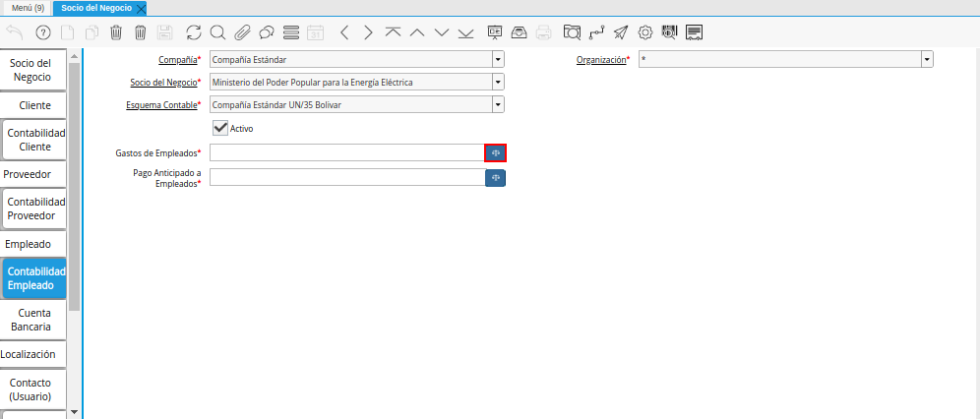
Task: Go to next record down-arrow icon
Action: [x=442, y=32]
